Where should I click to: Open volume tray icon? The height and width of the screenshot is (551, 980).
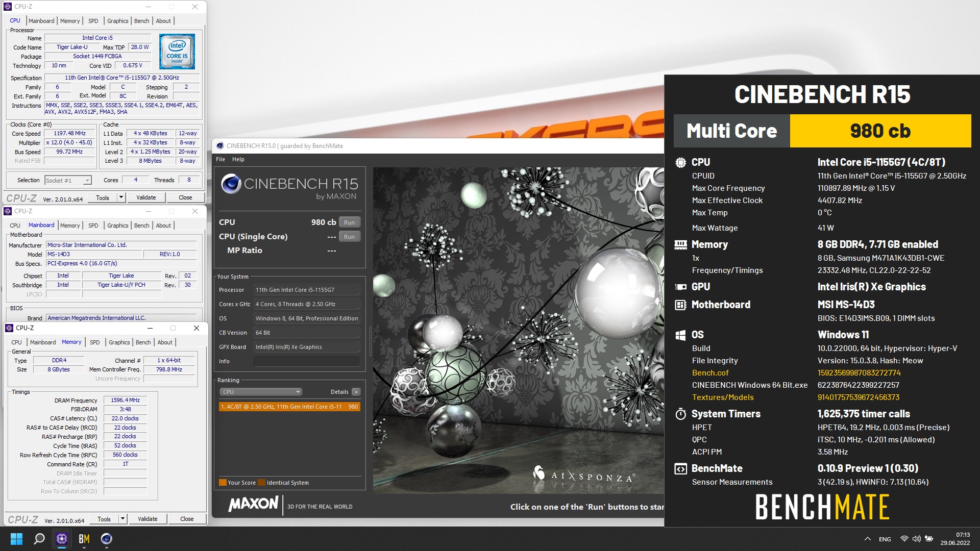(x=916, y=539)
